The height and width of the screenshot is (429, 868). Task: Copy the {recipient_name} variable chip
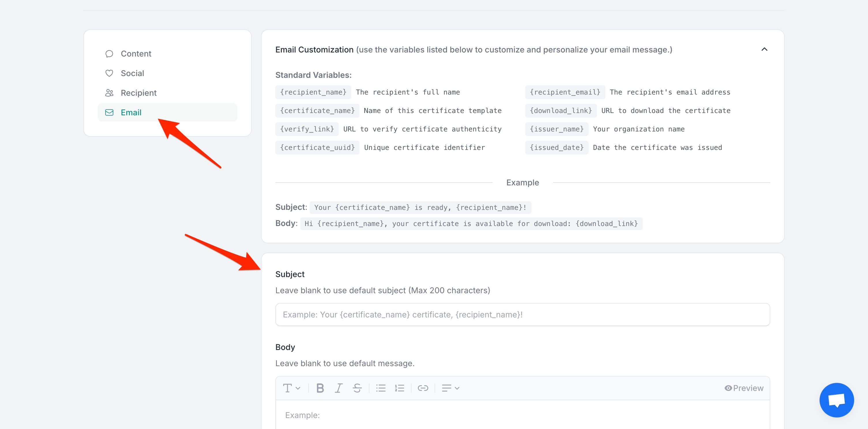(313, 92)
